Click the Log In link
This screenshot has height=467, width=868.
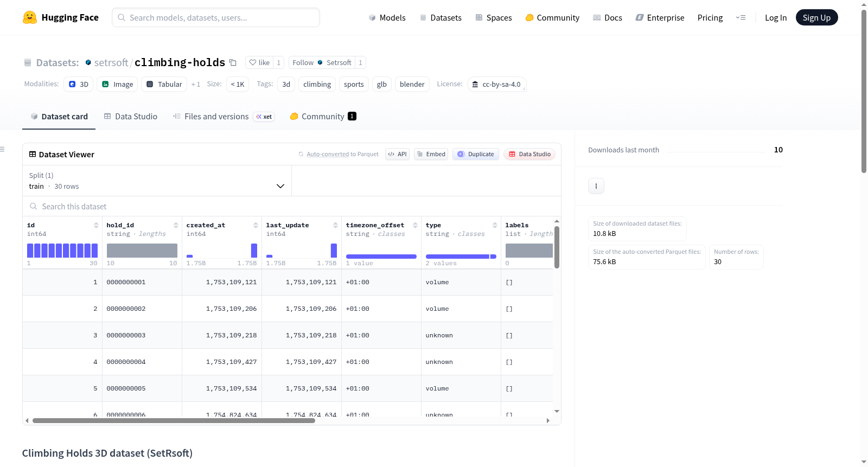tap(776, 18)
